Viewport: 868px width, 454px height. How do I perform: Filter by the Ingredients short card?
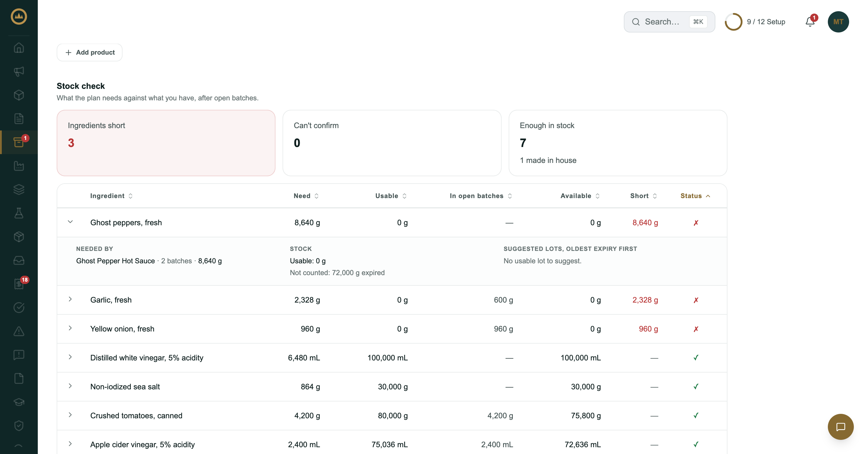166,143
